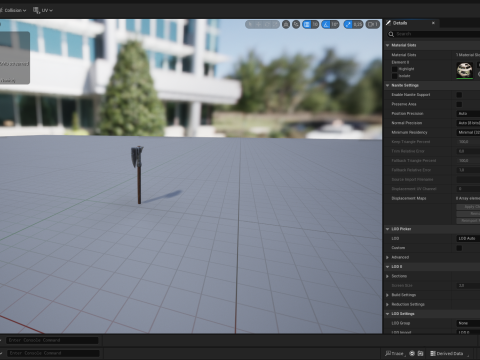Check Enable Nanite Support
The image size is (480, 360).
click(x=459, y=95)
